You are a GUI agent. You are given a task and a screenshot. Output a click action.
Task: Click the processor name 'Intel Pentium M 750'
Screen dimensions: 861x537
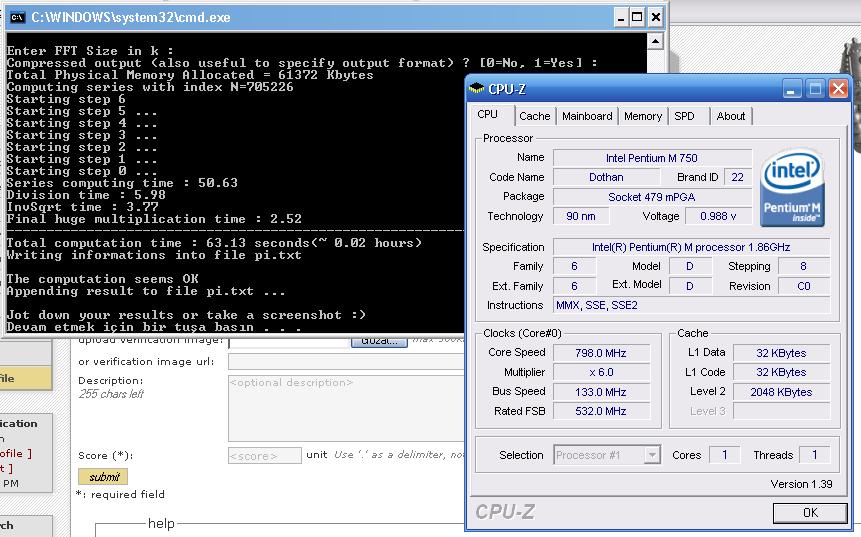click(652, 158)
